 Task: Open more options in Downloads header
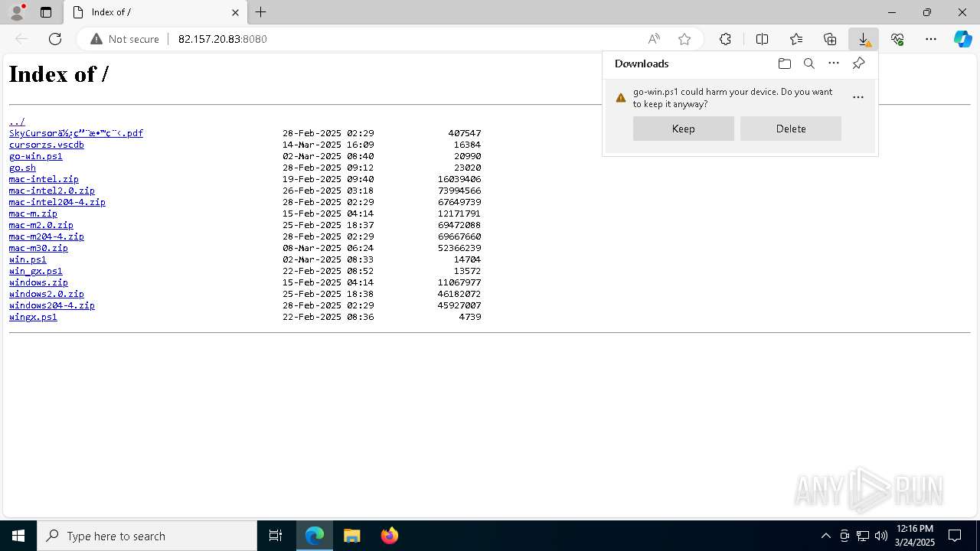pyautogui.click(x=834, y=64)
